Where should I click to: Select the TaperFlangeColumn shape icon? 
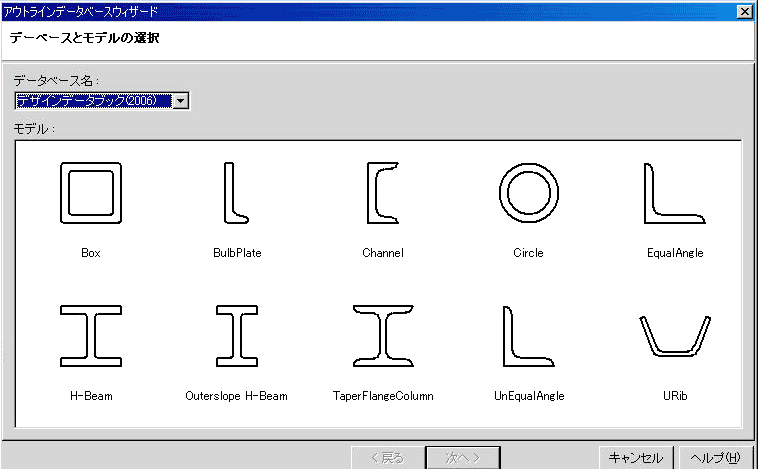[x=382, y=337]
